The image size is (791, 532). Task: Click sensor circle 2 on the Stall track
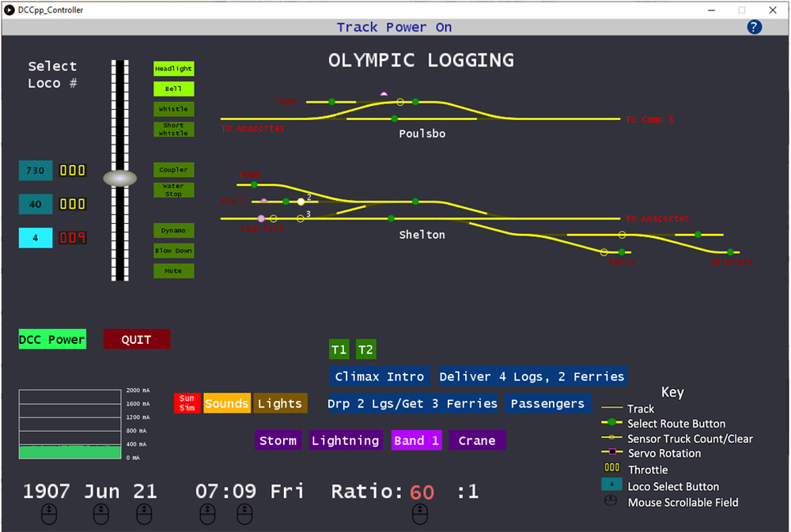(301, 202)
